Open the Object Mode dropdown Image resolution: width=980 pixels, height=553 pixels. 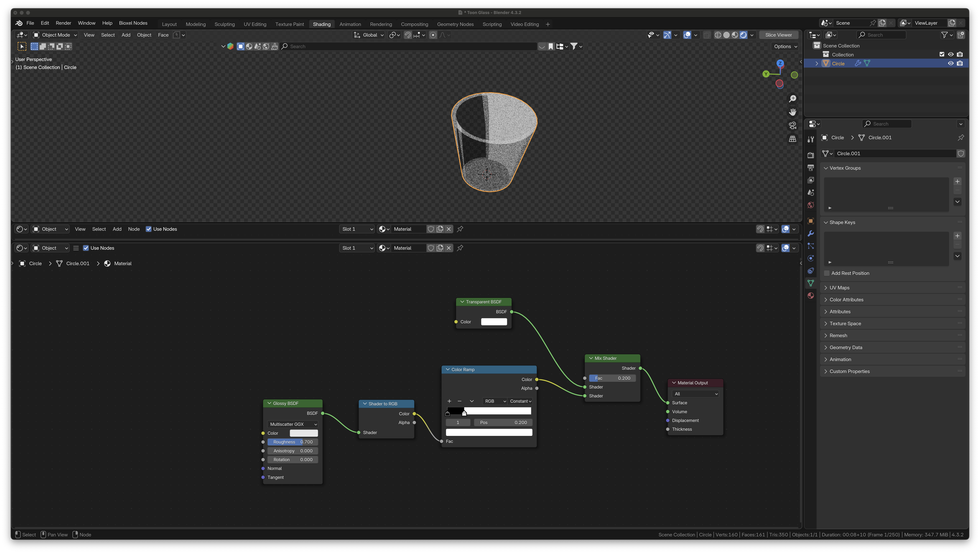pos(55,35)
